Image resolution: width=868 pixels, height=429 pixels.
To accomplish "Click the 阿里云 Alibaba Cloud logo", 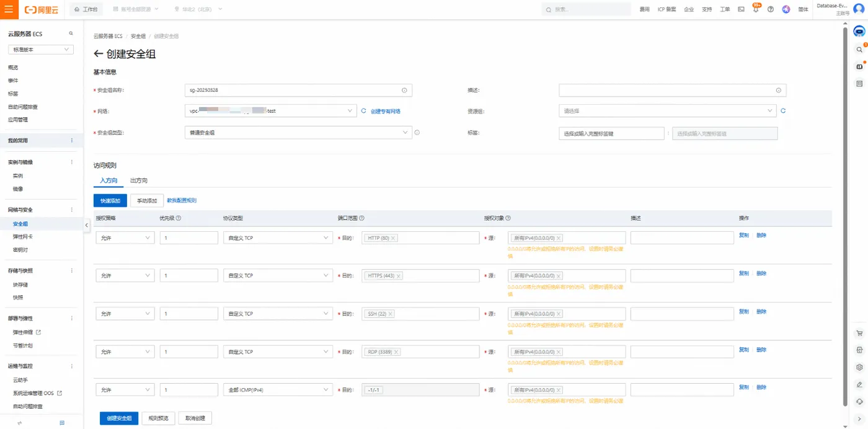I will (x=42, y=10).
